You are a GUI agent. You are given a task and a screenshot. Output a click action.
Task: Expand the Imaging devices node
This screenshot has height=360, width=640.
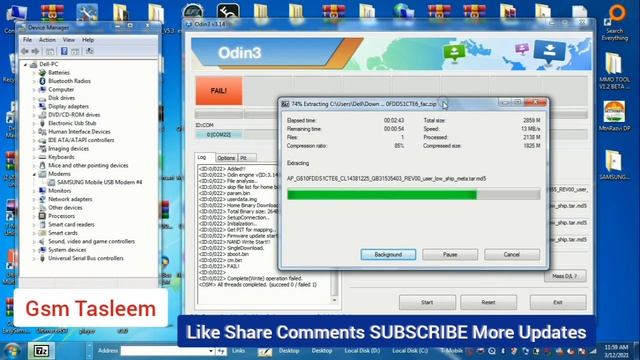[34, 149]
